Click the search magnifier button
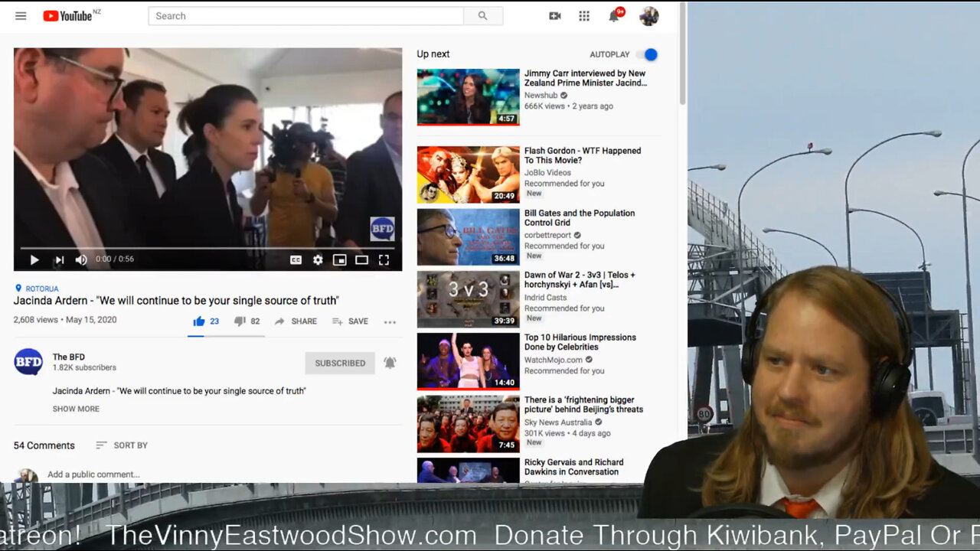This screenshot has width=980, height=551. pyautogui.click(x=483, y=16)
